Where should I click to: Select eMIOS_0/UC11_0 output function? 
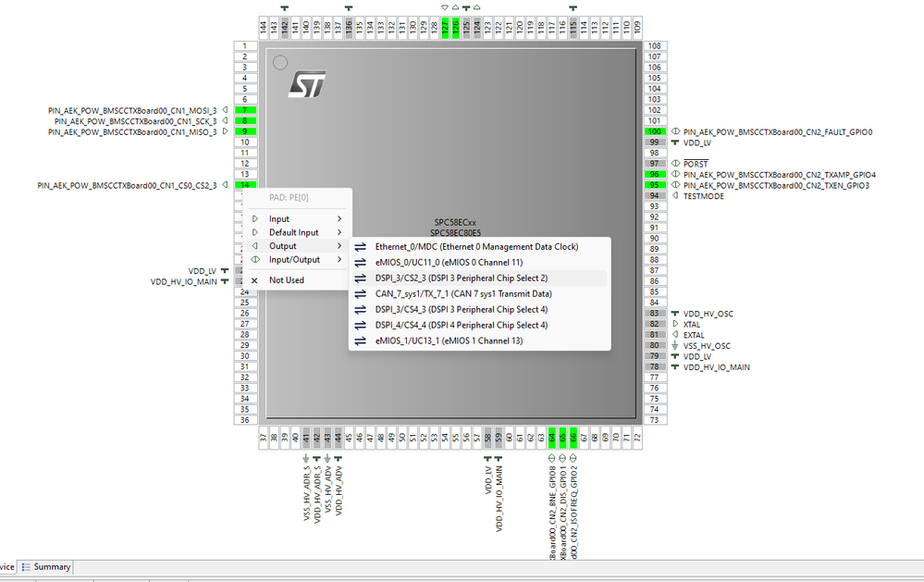click(480, 263)
